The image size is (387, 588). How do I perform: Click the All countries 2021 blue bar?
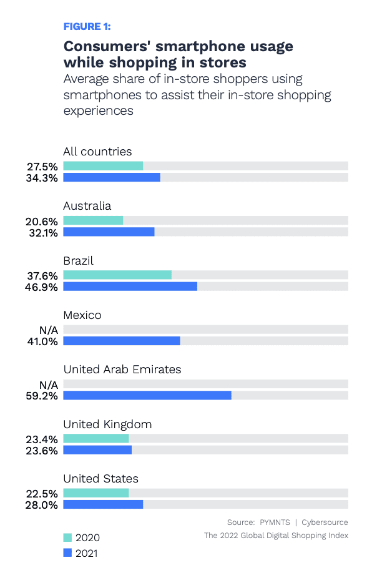[112, 177]
